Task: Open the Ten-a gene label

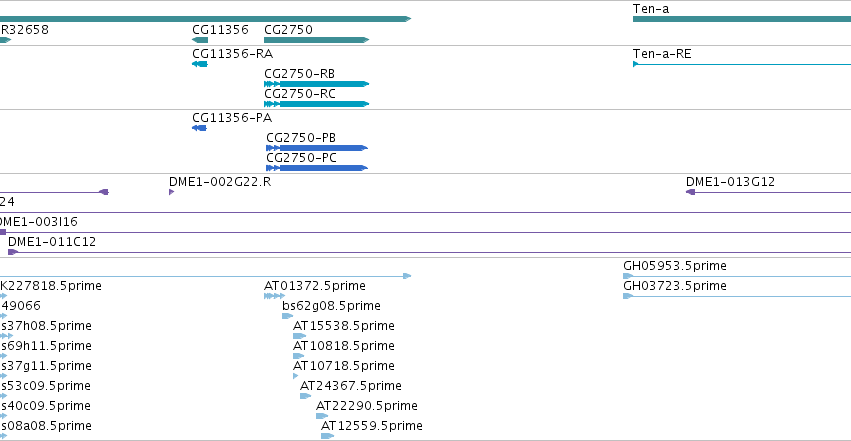Action: point(651,9)
